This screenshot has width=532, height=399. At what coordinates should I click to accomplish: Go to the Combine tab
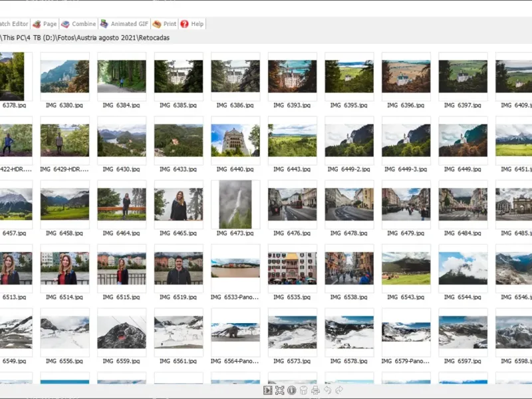[x=78, y=24]
